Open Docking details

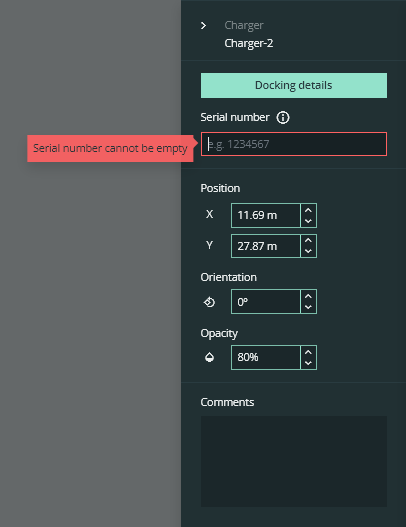294,85
